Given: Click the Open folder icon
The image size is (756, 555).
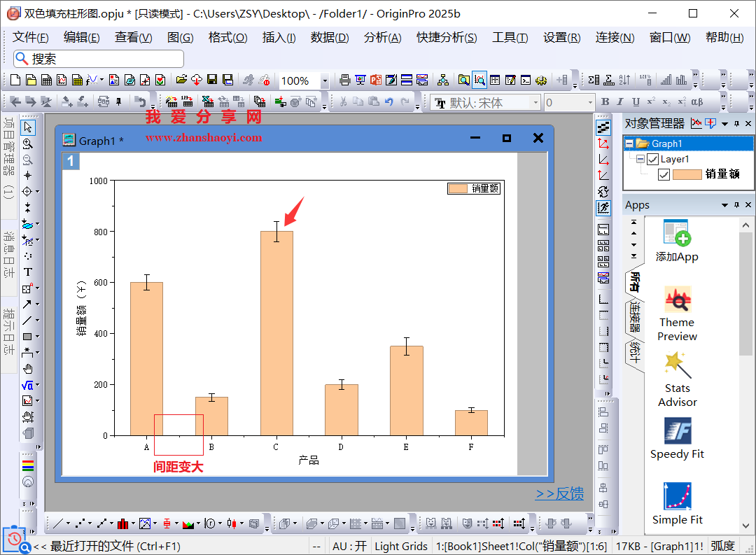Looking at the screenshot, I should pos(181,80).
